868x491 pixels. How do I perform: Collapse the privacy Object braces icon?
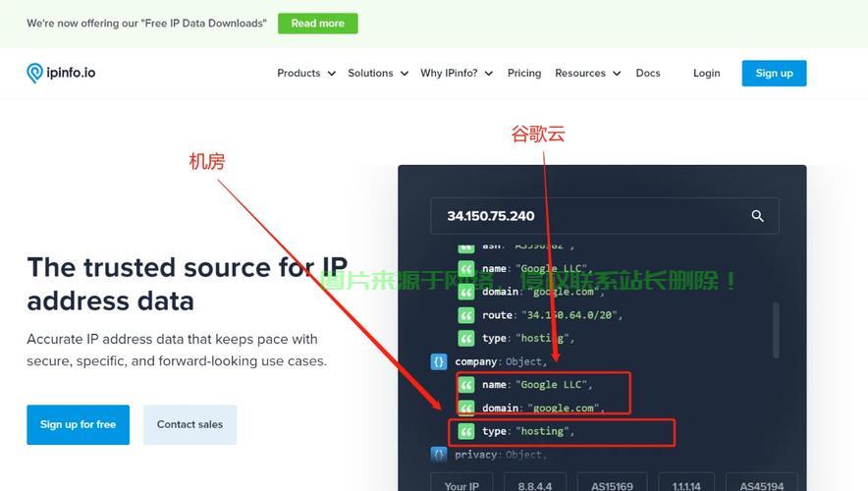coord(439,455)
